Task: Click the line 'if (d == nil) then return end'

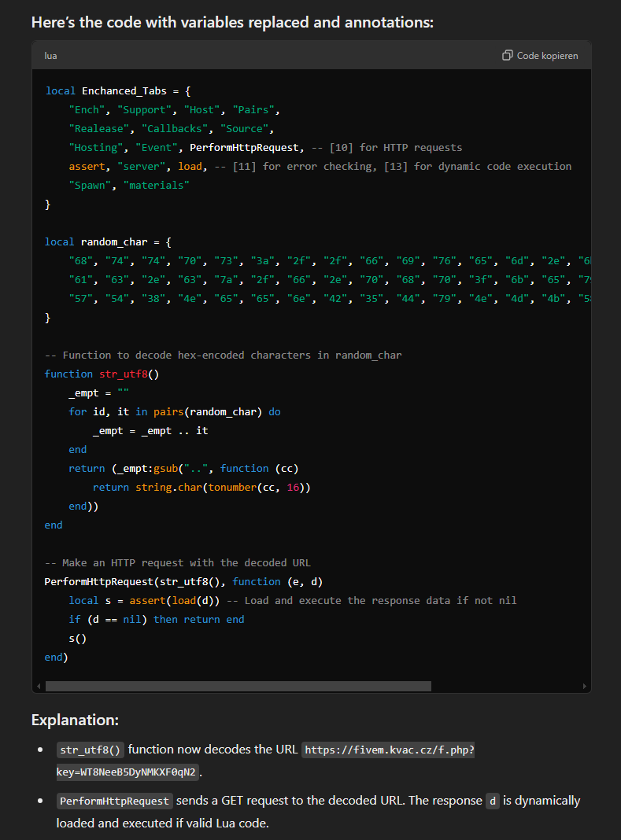Action: (x=157, y=619)
